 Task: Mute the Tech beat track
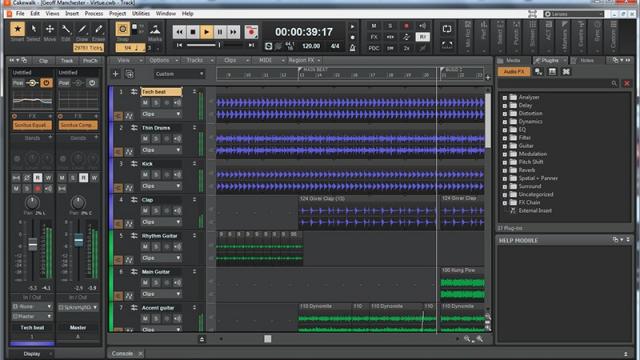[145, 103]
